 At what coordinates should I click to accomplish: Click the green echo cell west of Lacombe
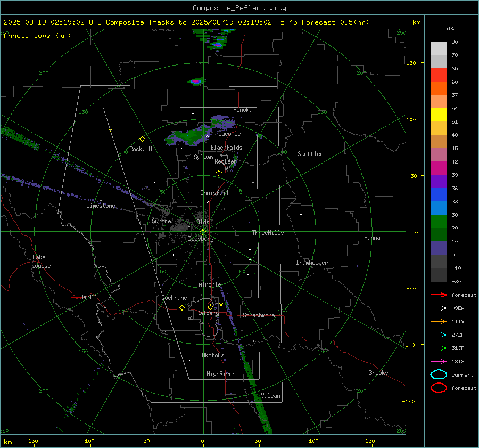click(190, 135)
